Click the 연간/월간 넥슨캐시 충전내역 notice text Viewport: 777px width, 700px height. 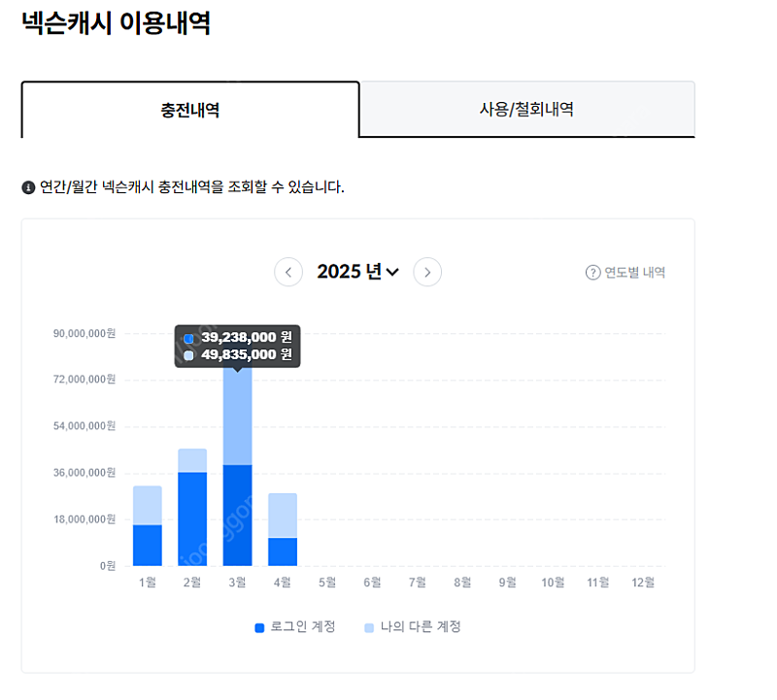(x=191, y=187)
